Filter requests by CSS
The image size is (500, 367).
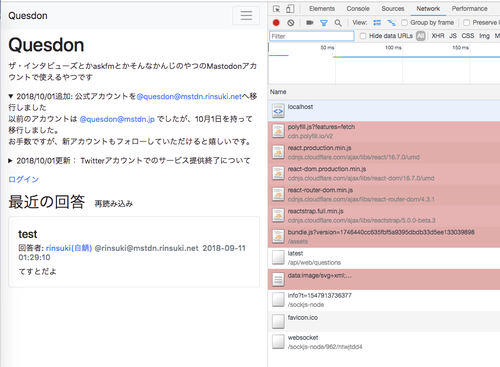pos(468,36)
